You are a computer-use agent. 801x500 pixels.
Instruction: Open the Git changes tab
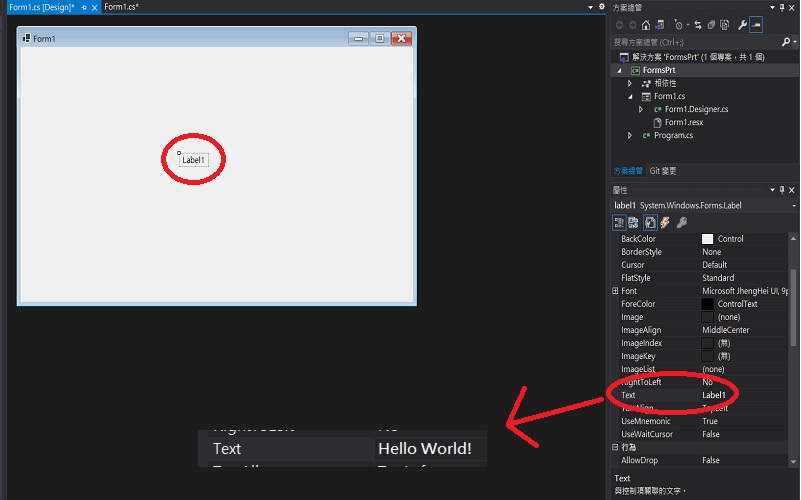click(x=663, y=171)
